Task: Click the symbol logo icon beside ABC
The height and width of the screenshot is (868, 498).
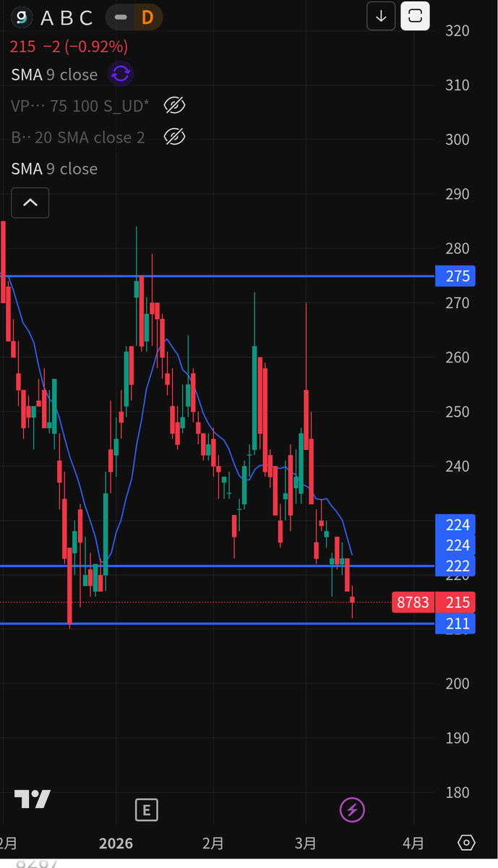Action: point(23,17)
